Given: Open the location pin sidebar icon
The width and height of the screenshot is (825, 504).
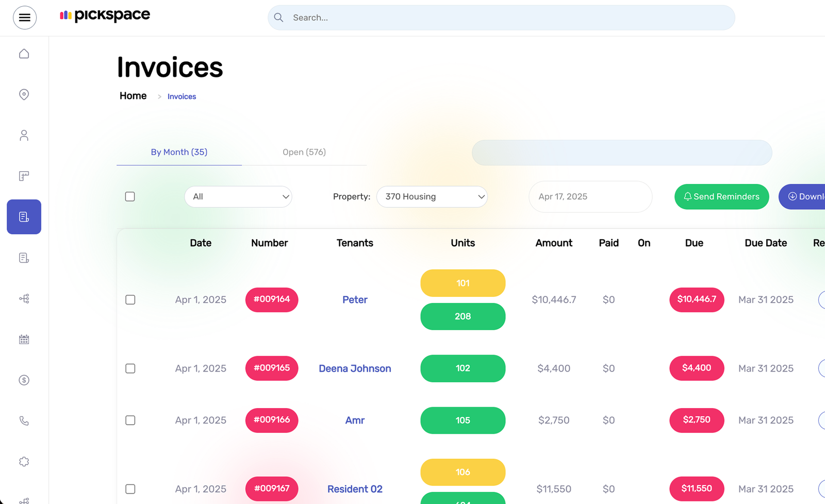Looking at the screenshot, I should click(x=24, y=94).
